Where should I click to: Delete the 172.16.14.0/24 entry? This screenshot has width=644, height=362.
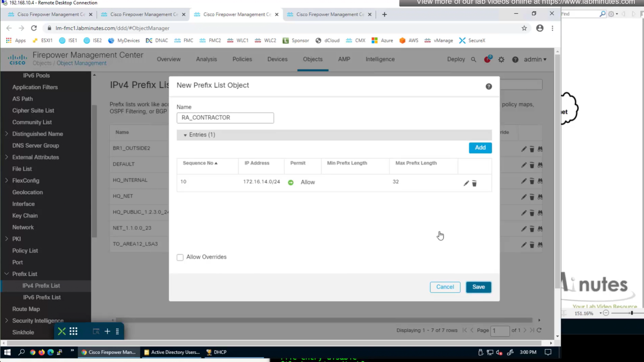coord(474,184)
